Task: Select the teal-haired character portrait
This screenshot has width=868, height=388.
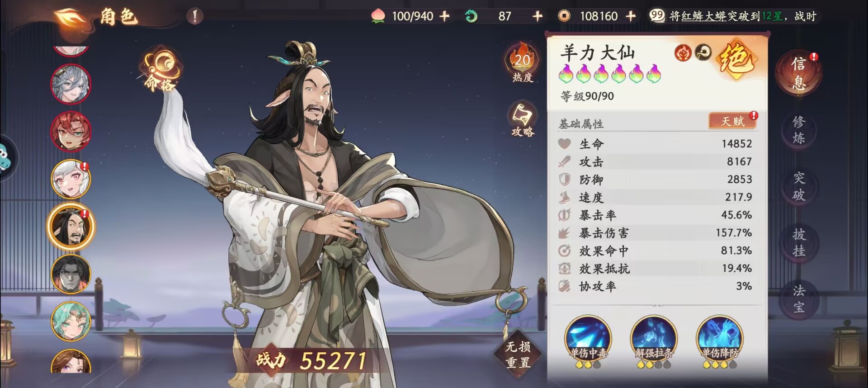Action: [x=71, y=322]
